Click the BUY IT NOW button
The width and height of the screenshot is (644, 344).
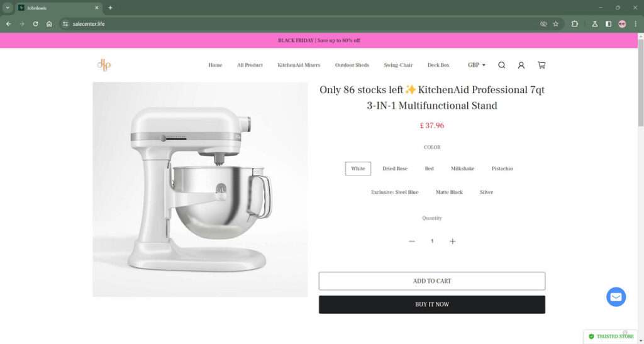tap(432, 304)
